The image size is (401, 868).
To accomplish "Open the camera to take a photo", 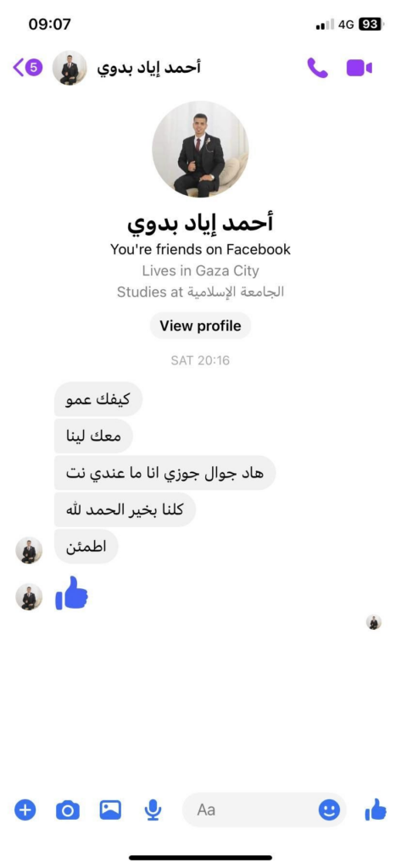I will tap(68, 810).
